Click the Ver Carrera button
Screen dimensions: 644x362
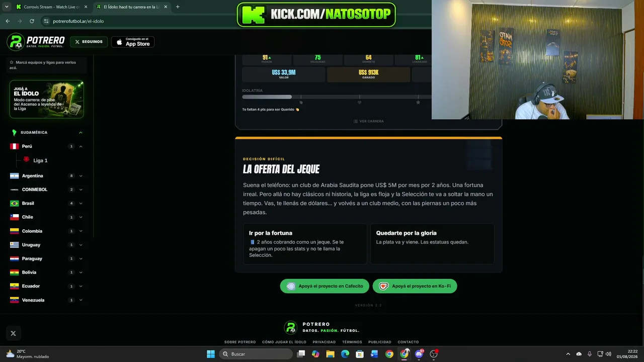(368, 121)
